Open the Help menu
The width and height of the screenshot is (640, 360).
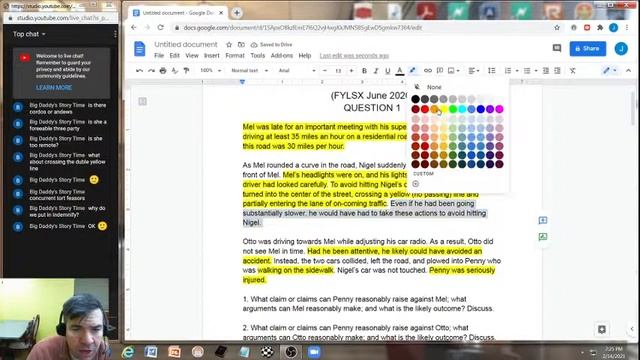point(304,56)
